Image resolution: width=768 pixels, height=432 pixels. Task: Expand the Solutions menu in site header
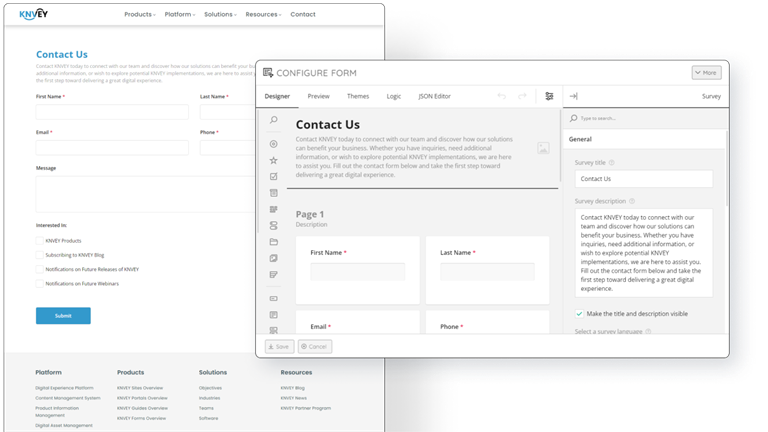coord(220,14)
